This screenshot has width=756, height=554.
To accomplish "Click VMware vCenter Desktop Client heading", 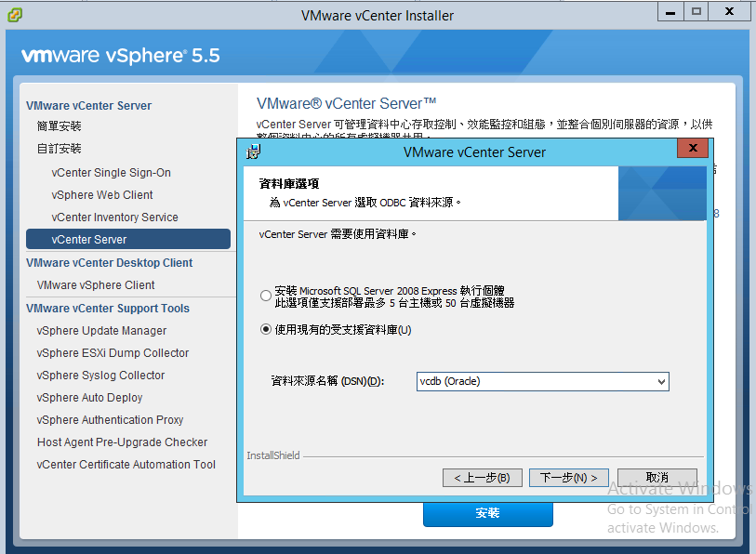I will [110, 263].
